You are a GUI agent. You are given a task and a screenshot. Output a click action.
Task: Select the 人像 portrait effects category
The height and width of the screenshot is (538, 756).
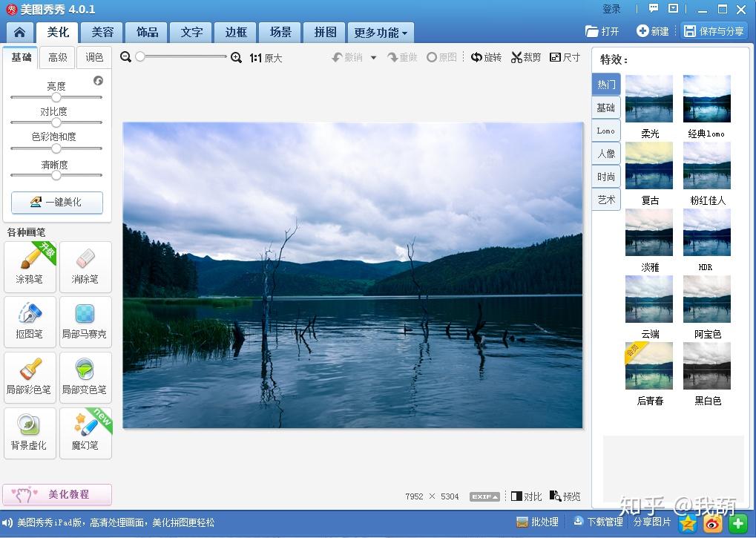606,154
